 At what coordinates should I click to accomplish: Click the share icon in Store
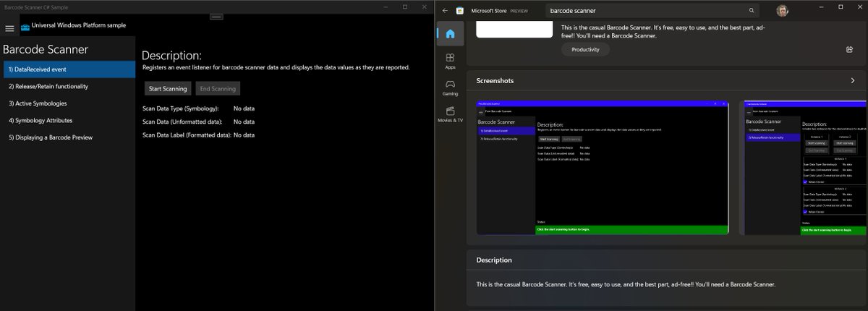[849, 49]
